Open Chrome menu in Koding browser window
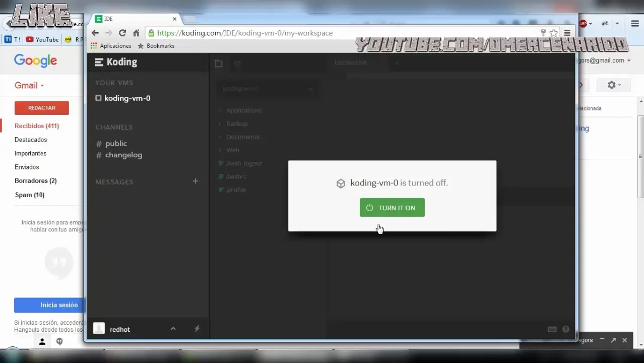644x363 pixels. click(567, 33)
